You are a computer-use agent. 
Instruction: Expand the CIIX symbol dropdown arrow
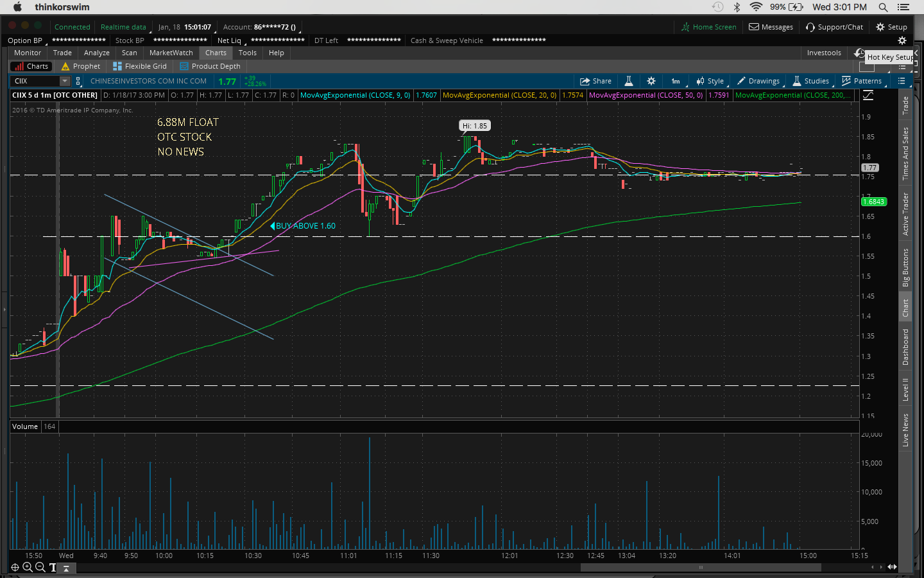click(64, 81)
